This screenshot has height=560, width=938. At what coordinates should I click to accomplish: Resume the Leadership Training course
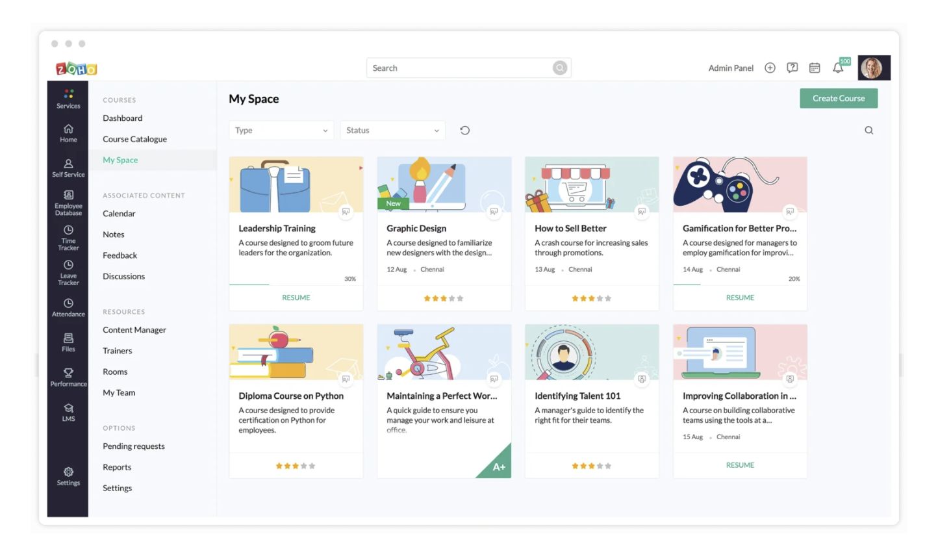(x=296, y=298)
